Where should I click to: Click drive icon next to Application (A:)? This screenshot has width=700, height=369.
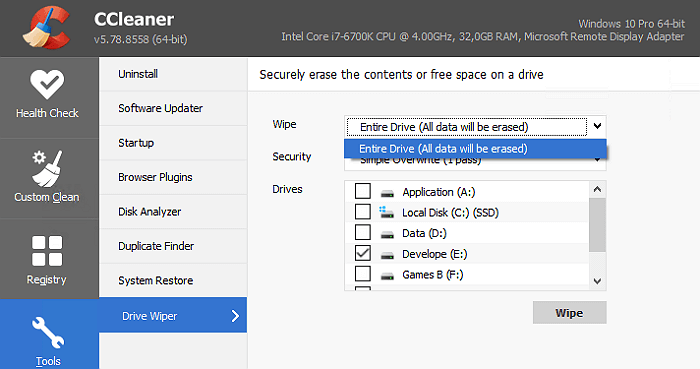[387, 193]
